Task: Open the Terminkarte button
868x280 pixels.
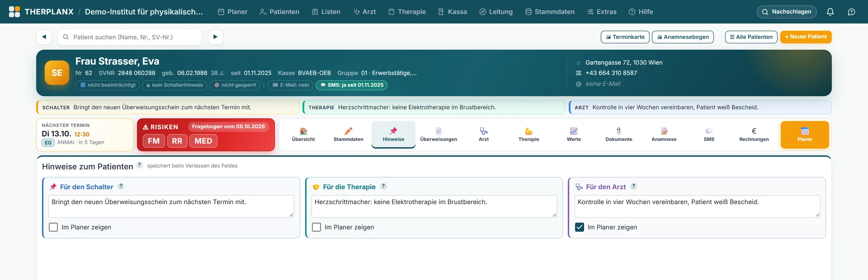Action: point(625,37)
